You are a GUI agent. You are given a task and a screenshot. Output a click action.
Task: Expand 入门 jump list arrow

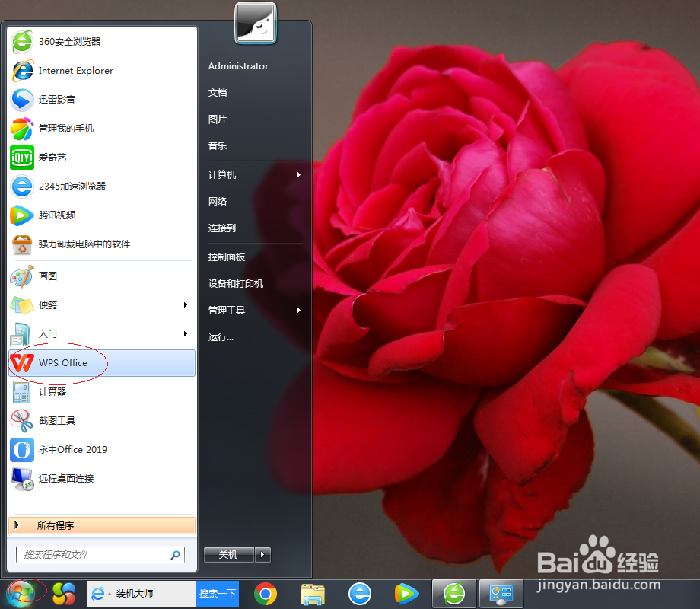pyautogui.click(x=186, y=333)
